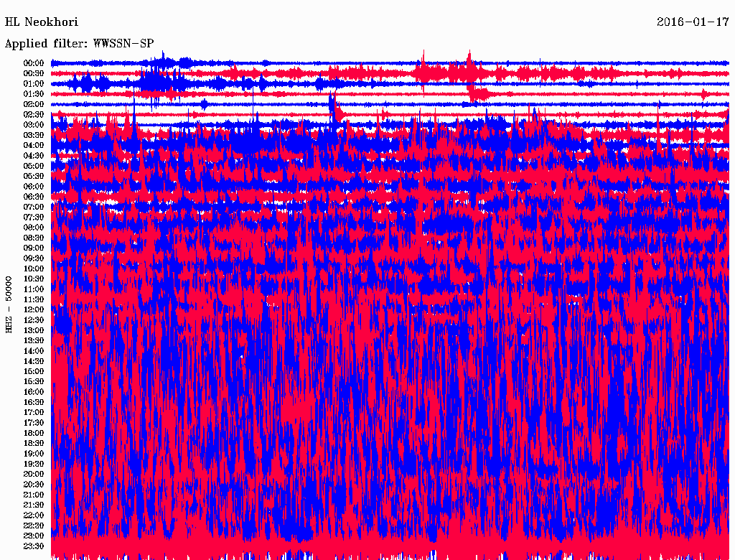Viewport: 735px width, 560px height.
Task: Click the 07:30 time label
Action: [34, 217]
